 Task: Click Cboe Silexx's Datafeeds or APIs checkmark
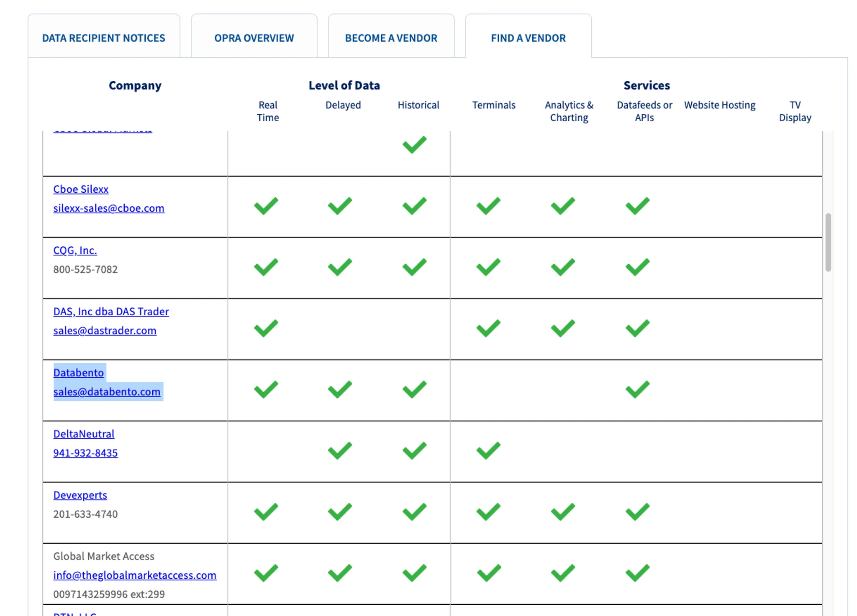point(638,206)
